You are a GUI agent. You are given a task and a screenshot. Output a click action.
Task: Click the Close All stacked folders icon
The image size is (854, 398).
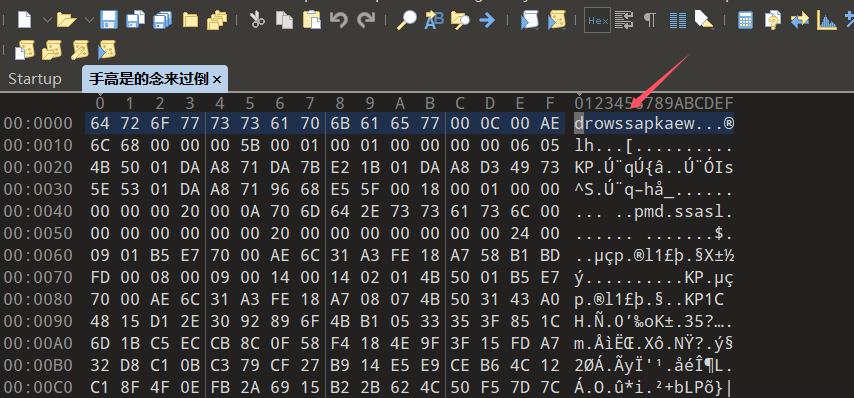coord(217,21)
